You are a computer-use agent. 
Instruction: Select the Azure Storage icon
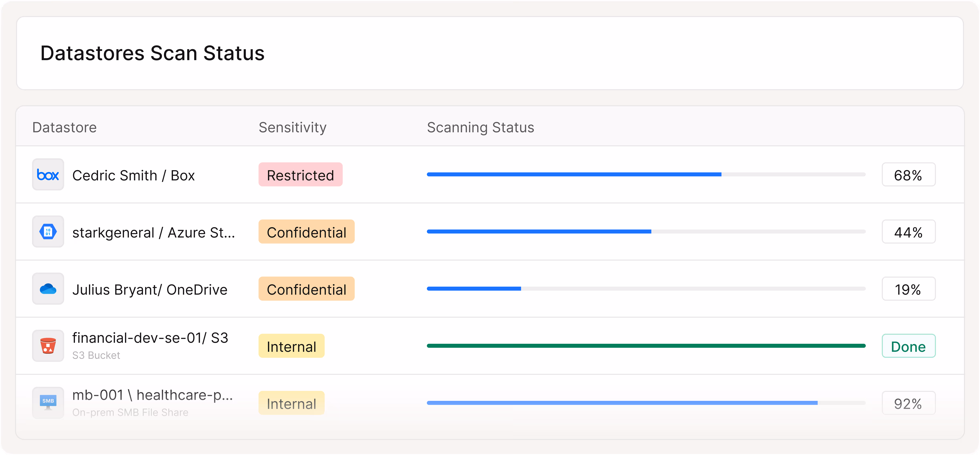[48, 232]
